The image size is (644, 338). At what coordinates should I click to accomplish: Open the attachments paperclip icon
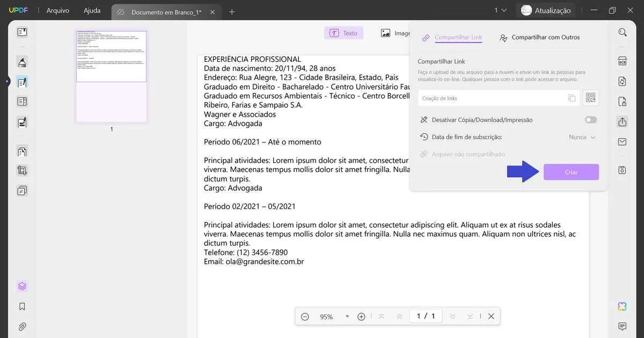(21, 326)
